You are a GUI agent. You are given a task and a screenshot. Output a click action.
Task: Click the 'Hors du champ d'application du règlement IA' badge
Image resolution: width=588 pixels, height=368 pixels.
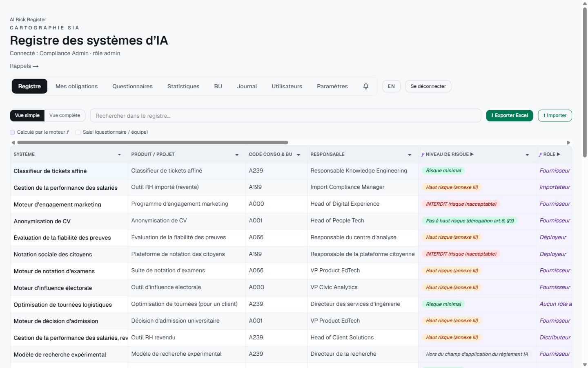point(477,354)
